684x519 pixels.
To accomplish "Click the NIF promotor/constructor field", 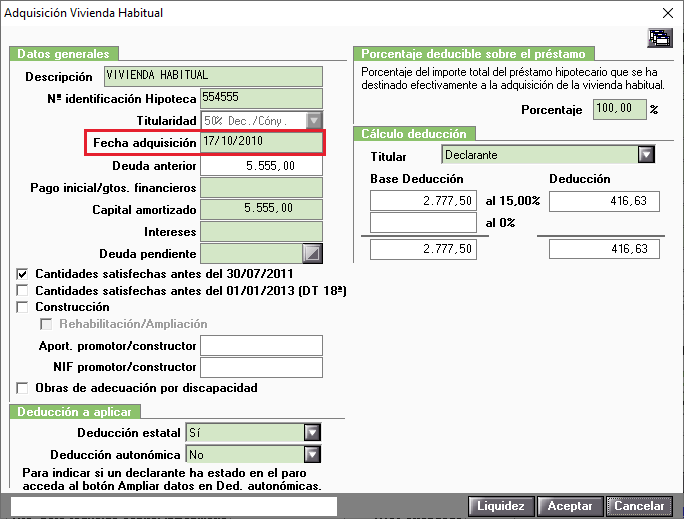I will (261, 367).
